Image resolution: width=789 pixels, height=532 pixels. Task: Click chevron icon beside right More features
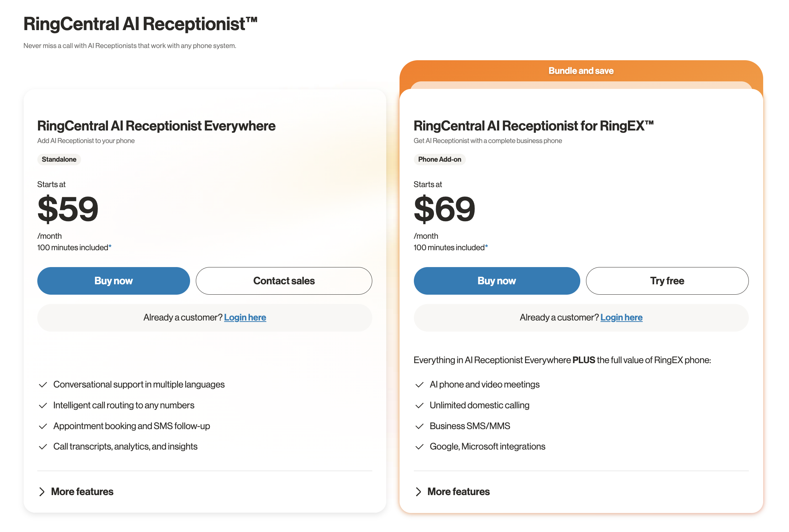[418, 492]
